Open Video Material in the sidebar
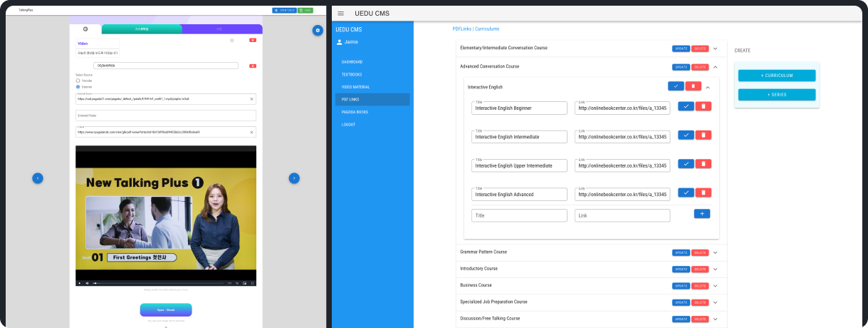The width and height of the screenshot is (868, 328). (355, 87)
